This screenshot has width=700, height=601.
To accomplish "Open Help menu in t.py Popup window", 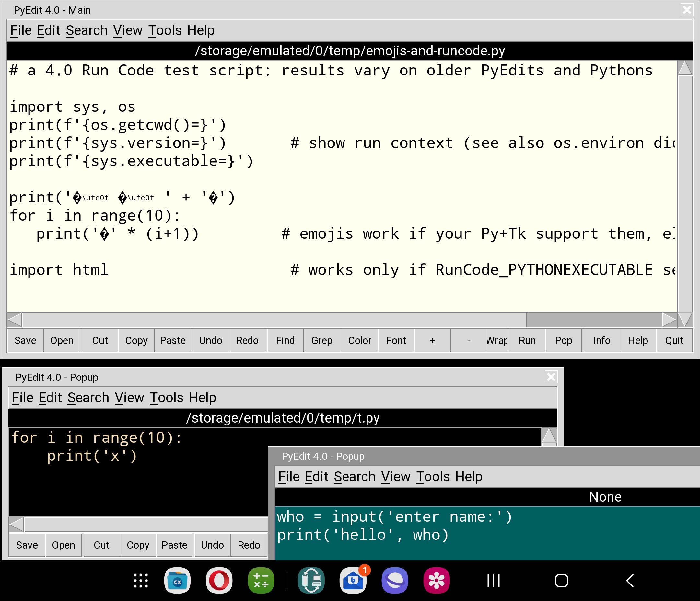I will point(203,398).
